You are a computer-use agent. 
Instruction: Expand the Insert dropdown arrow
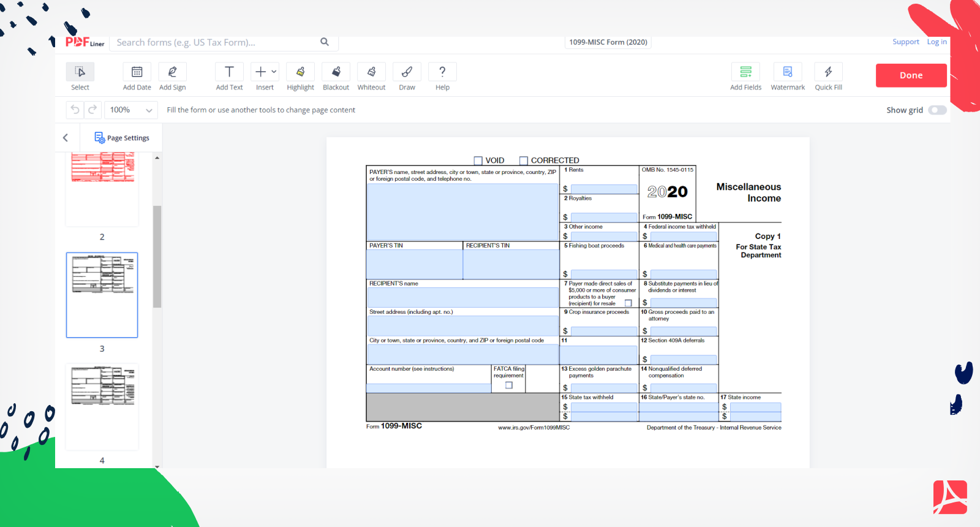pos(274,72)
